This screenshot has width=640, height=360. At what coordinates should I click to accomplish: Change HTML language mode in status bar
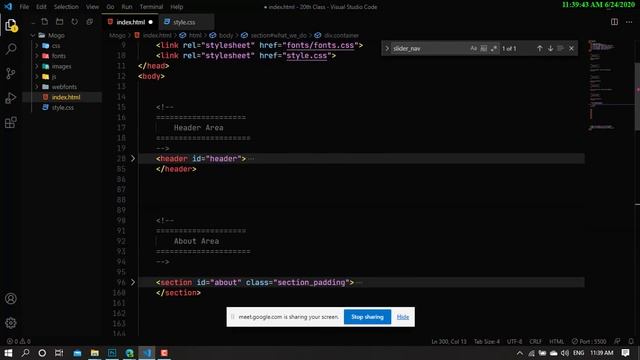(556, 341)
